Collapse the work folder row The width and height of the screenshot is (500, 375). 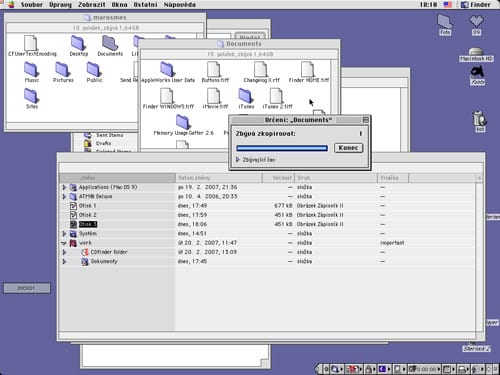[64, 243]
